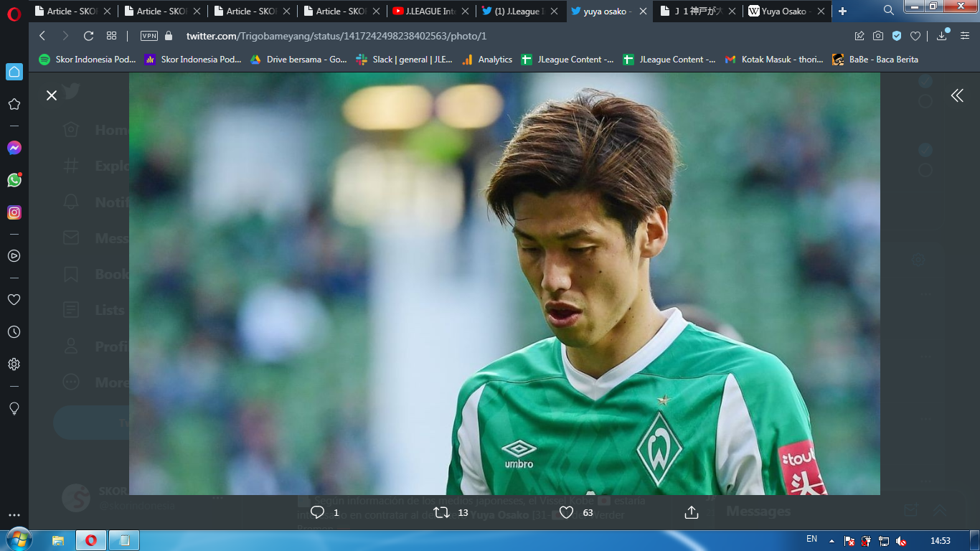Open Settings gear in Opera sidebar
This screenshot has height=551, width=980.
[x=14, y=364]
